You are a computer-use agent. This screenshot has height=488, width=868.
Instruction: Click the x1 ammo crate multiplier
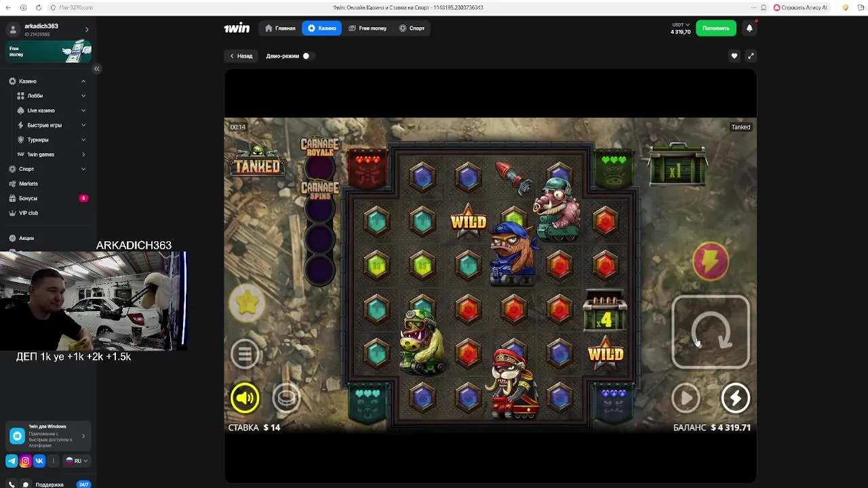pyautogui.click(x=677, y=165)
